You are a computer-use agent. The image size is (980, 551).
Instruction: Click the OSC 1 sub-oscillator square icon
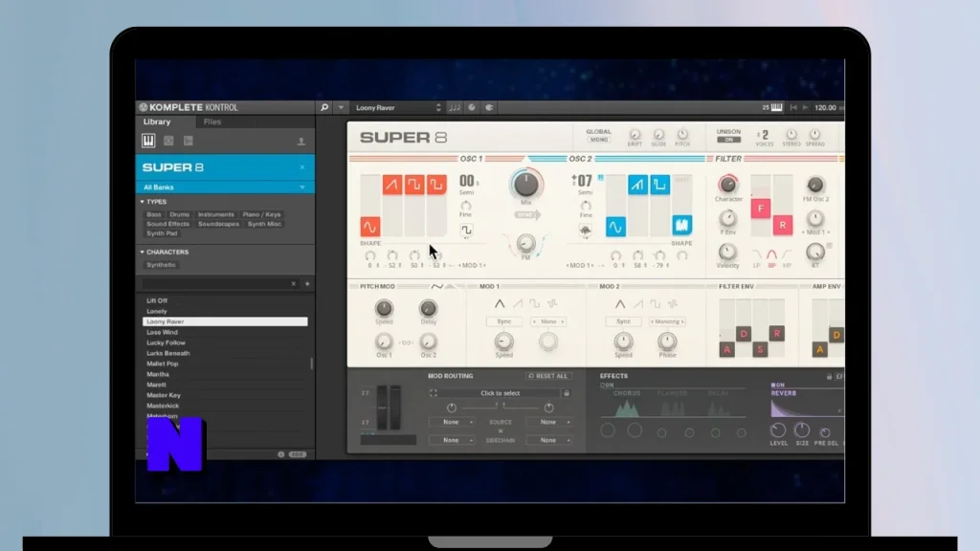[x=466, y=231]
